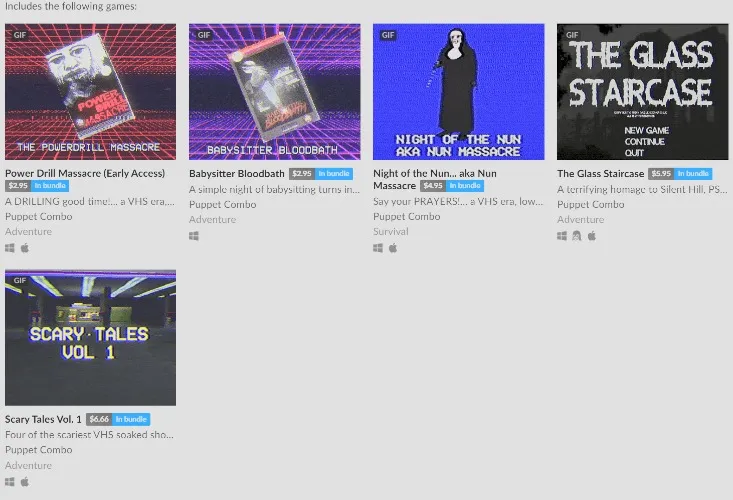Click Apple icon under The Glass Staircase
The height and width of the screenshot is (500, 733).
tap(592, 236)
